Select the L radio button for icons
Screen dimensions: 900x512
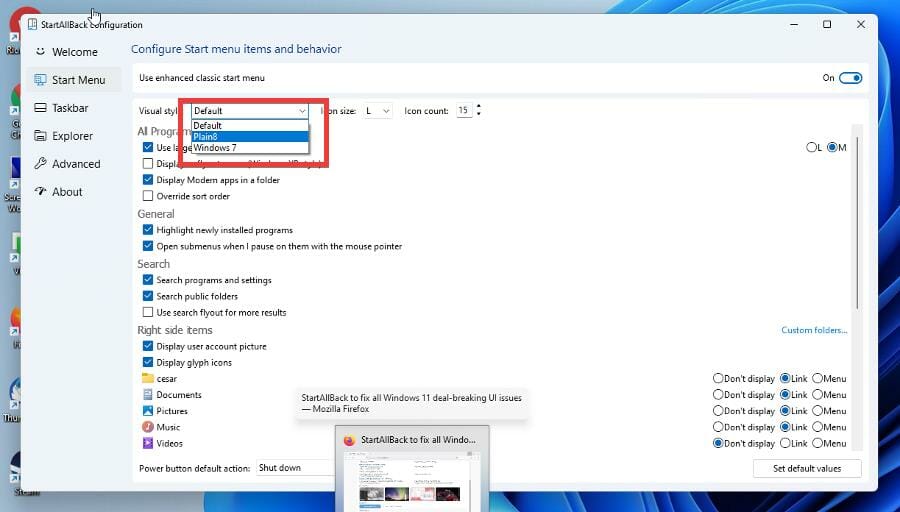811,148
